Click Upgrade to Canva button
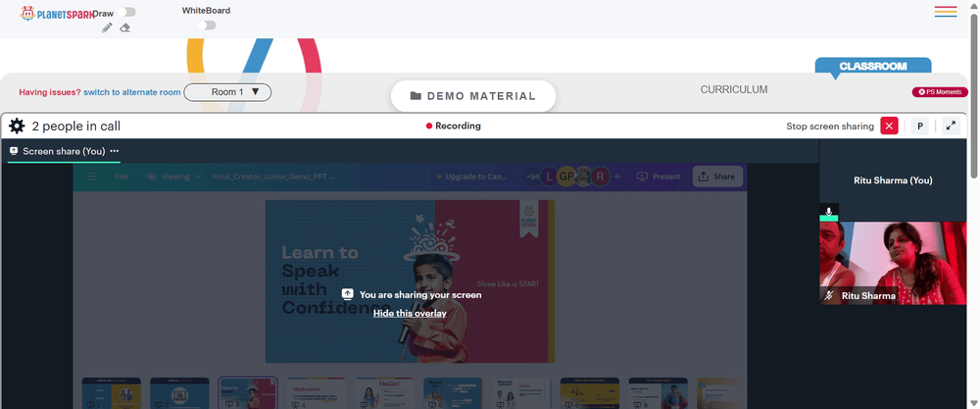Screen dimensions: 980x409 click(x=470, y=177)
